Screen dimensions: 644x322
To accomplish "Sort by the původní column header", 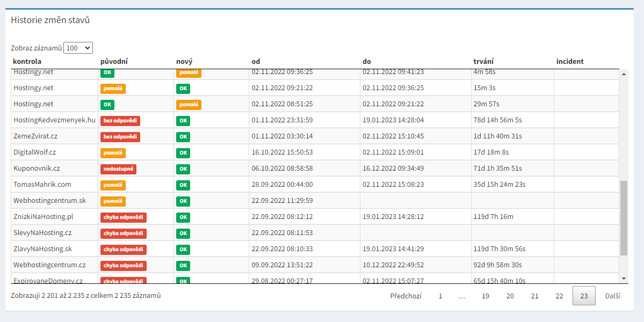I will (114, 62).
